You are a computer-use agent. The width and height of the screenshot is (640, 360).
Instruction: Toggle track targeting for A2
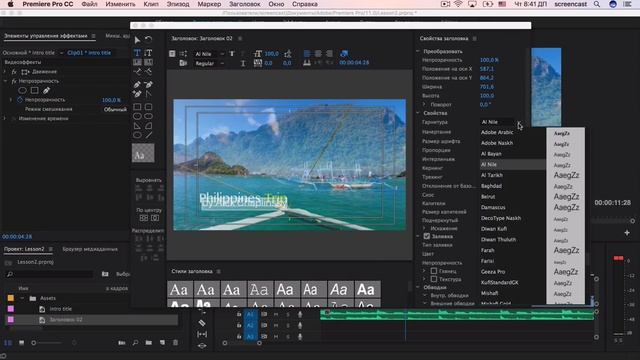pyautogui.click(x=250, y=325)
